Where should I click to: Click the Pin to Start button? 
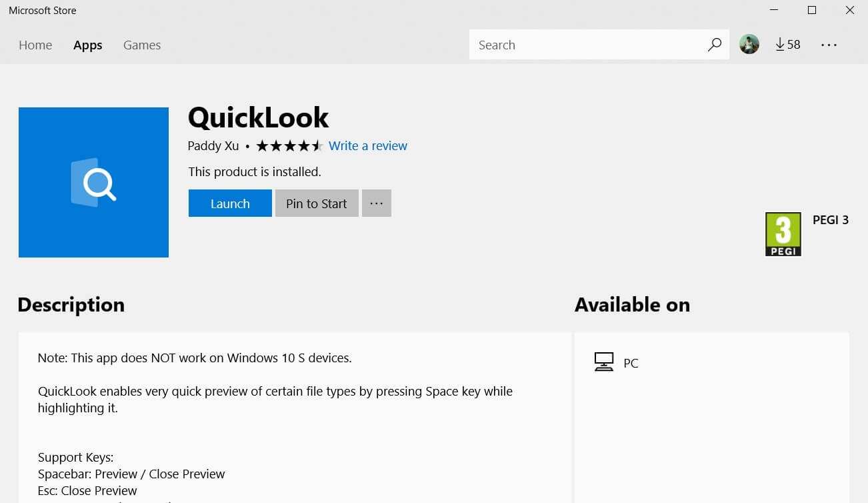pos(317,203)
